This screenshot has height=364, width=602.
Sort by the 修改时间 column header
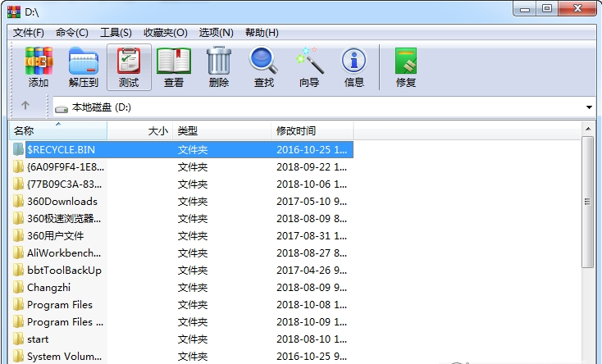(x=312, y=130)
